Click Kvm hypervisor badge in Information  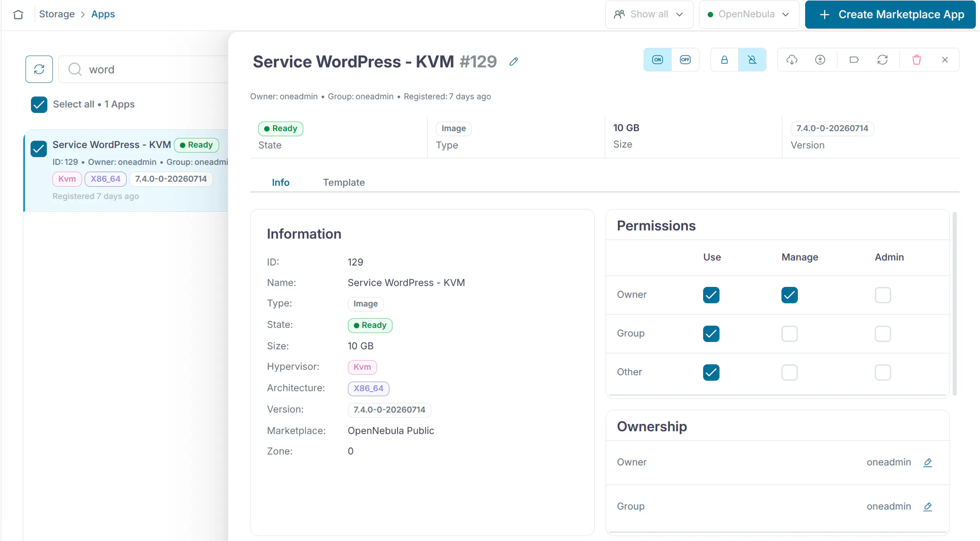tap(362, 367)
